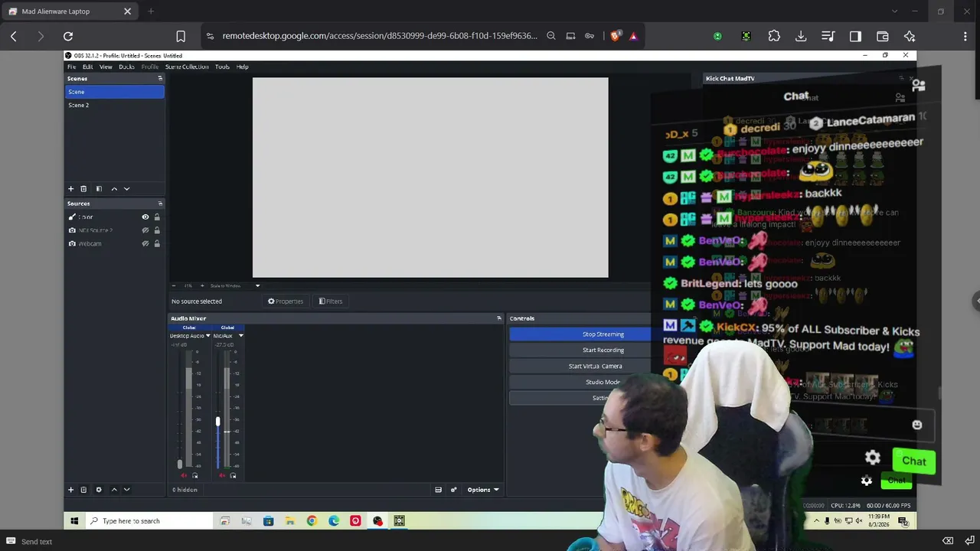
Task: Expand the Desktop Audio channel dropdown arrow
Action: pyautogui.click(x=207, y=335)
